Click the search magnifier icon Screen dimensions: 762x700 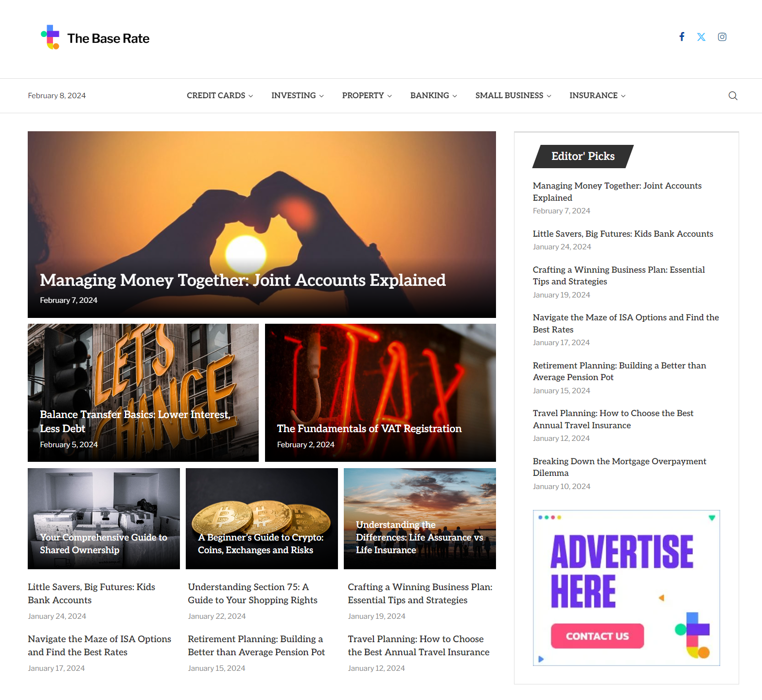pos(733,96)
